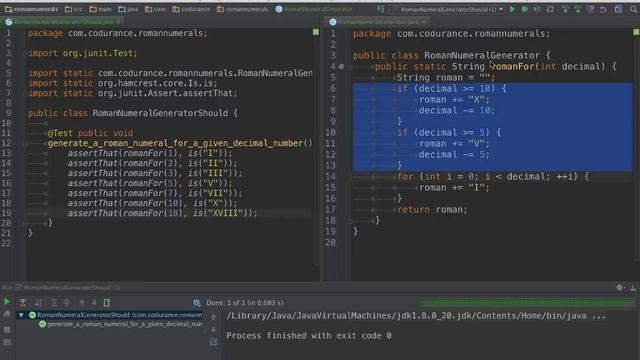Open the search everywhere magnifier icon
Viewport: 640px width, 360px height.
click(633, 9)
